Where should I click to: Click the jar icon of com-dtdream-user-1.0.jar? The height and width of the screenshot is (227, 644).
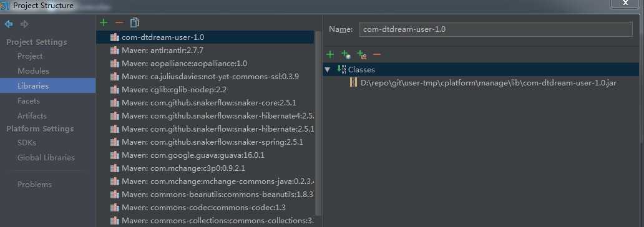(x=353, y=82)
